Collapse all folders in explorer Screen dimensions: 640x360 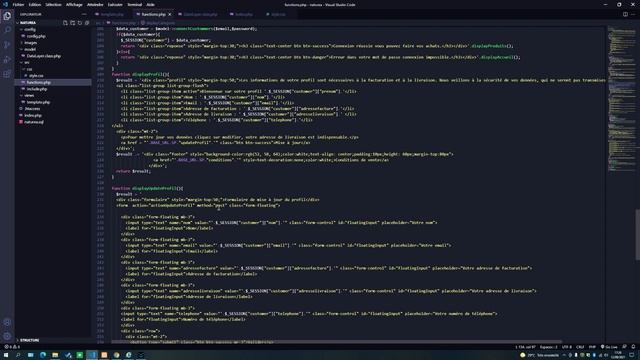[x=87, y=23]
